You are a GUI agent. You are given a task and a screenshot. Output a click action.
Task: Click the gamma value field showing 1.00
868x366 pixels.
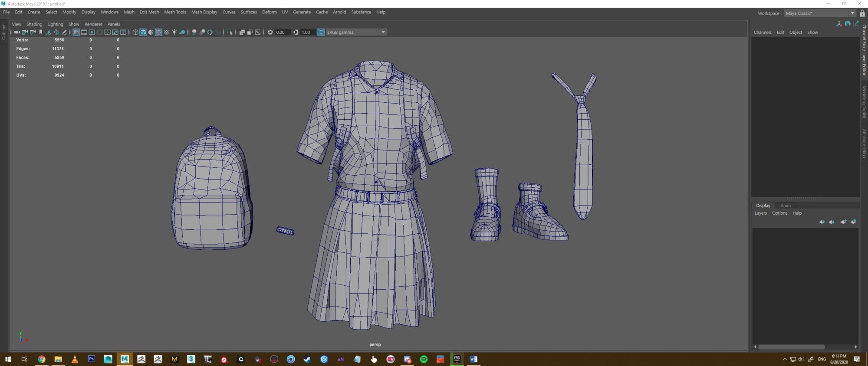pos(306,32)
